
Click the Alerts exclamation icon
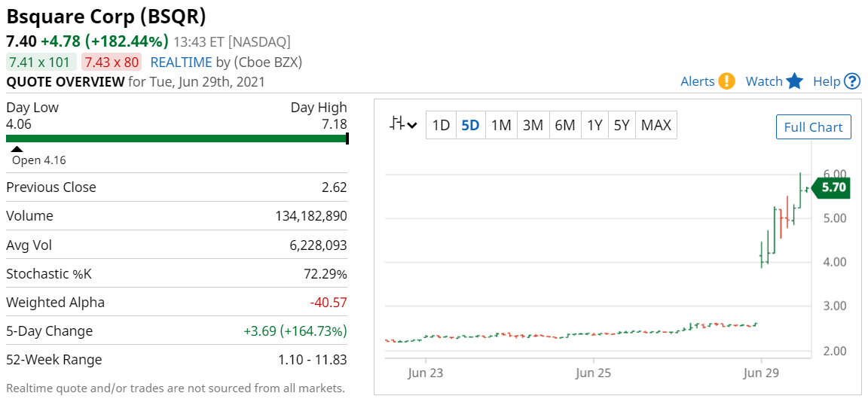[x=726, y=81]
